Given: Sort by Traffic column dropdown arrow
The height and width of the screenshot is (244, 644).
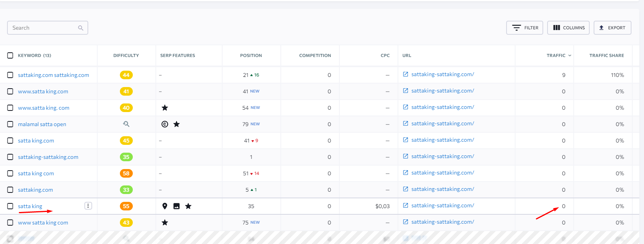Looking at the screenshot, I should click(x=570, y=55).
